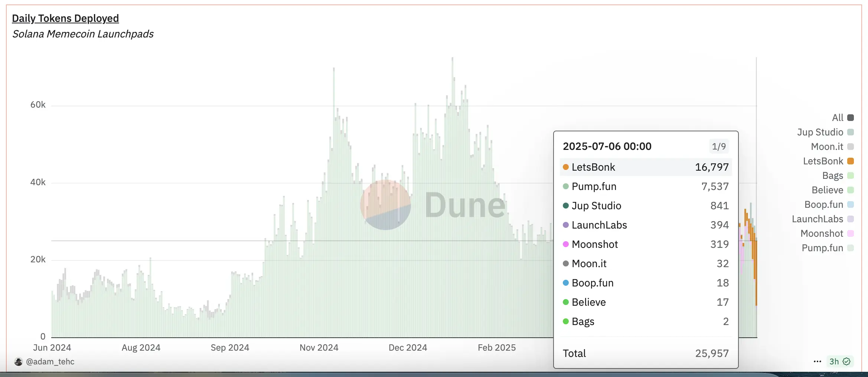
Task: Click the LaunchLabs legend color square
Action: [851, 219]
